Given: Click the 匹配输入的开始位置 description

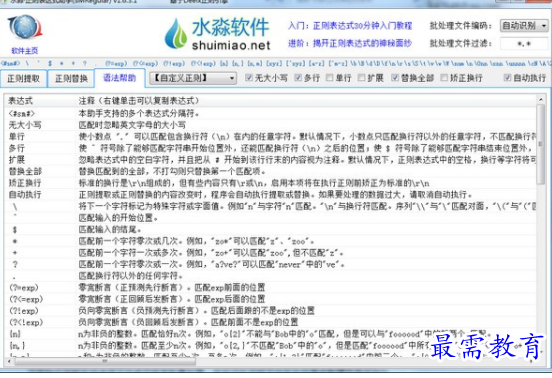Looking at the screenshot, I should coord(118,218).
